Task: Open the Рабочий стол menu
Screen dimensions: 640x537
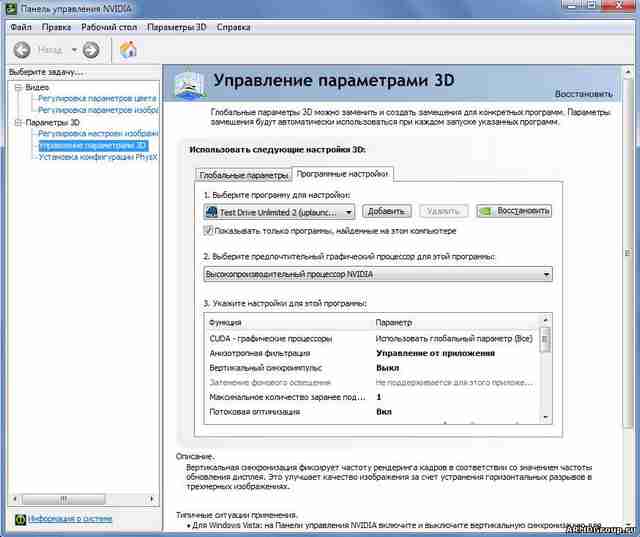Action: pyautogui.click(x=109, y=27)
